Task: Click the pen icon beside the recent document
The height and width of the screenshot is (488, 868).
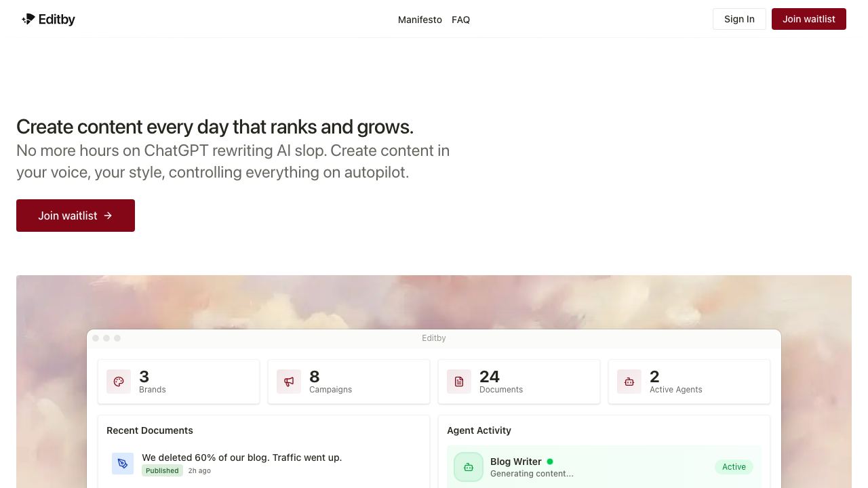Action: (x=123, y=464)
